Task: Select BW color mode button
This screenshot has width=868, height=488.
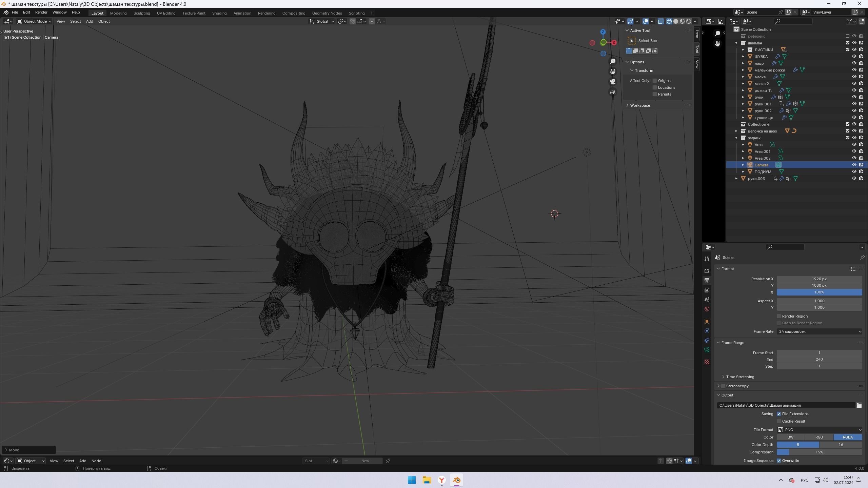Action: pos(791,437)
